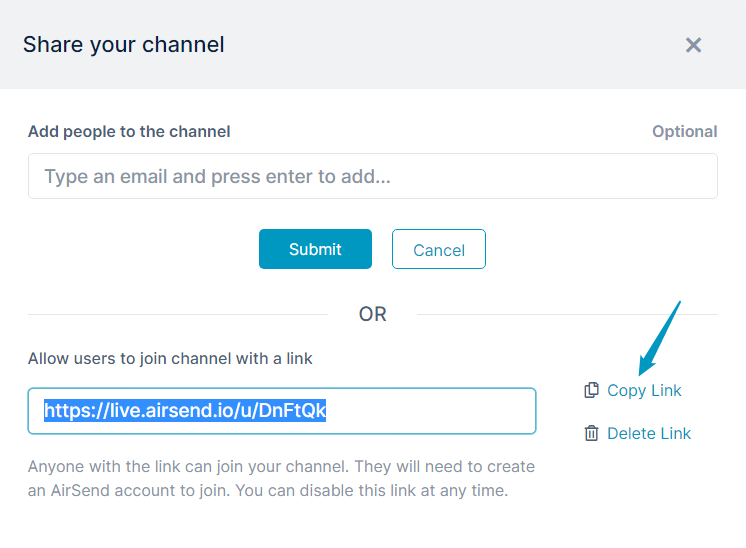Viewport: 746px width, 548px height.
Task: Click the Optional label
Action: [x=685, y=131]
